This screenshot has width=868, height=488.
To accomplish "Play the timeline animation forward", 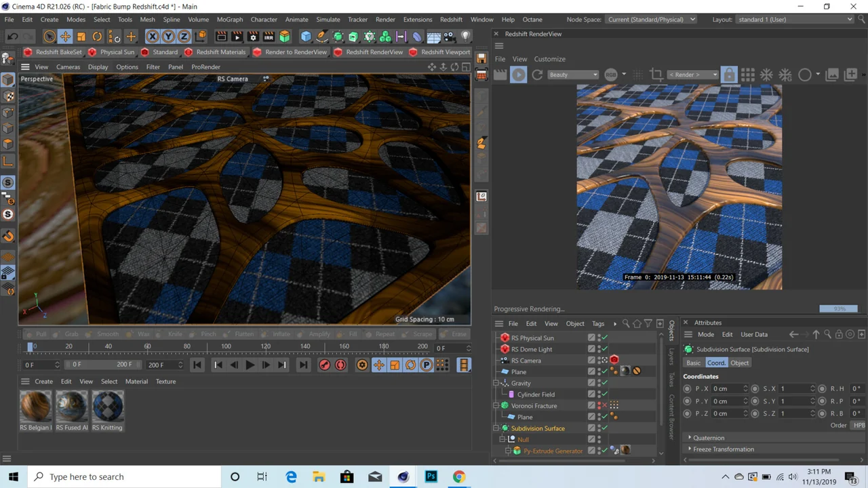I will (250, 365).
